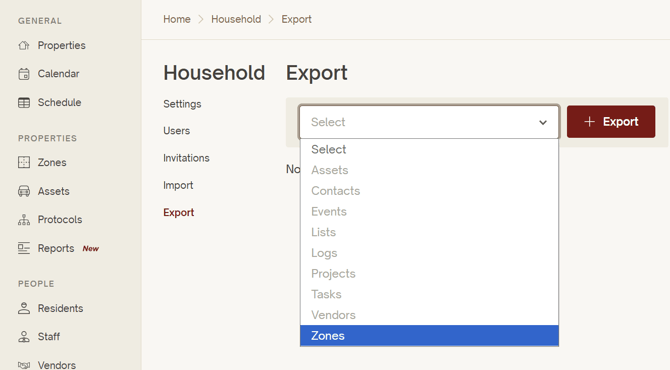The height and width of the screenshot is (370, 670).
Task: Click the PROPERTIES section label
Action: coord(47,138)
